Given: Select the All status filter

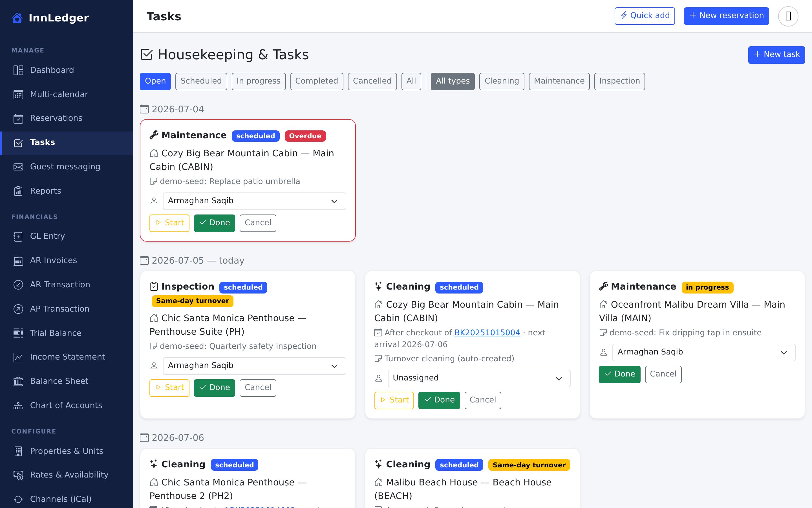Looking at the screenshot, I should click(x=411, y=81).
